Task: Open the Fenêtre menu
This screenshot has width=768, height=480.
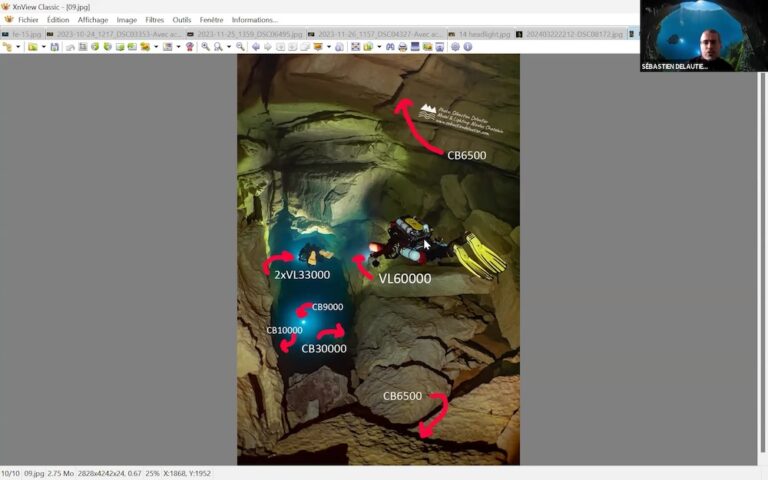Action: click(211, 20)
